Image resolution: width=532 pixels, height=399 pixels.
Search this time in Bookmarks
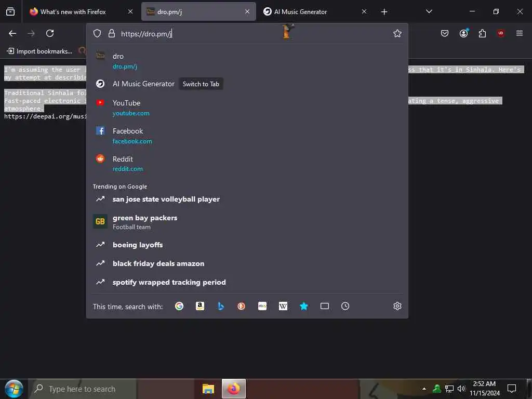pyautogui.click(x=303, y=306)
